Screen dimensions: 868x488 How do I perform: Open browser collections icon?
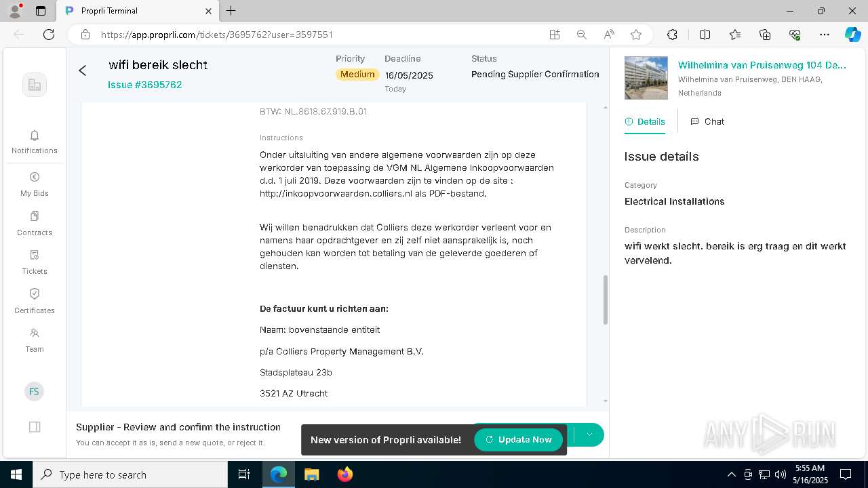(x=765, y=35)
